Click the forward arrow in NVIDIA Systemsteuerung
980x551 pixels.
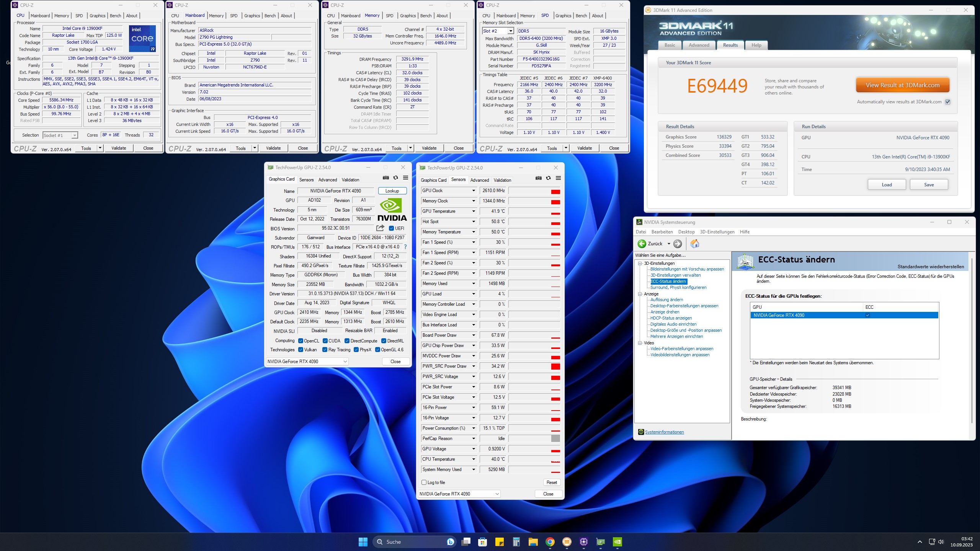[678, 244]
